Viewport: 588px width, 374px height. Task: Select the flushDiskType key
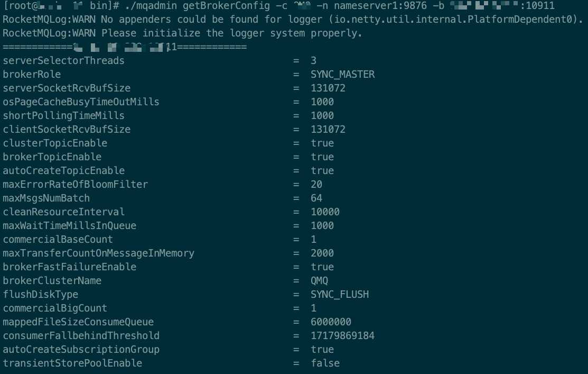coord(41,295)
